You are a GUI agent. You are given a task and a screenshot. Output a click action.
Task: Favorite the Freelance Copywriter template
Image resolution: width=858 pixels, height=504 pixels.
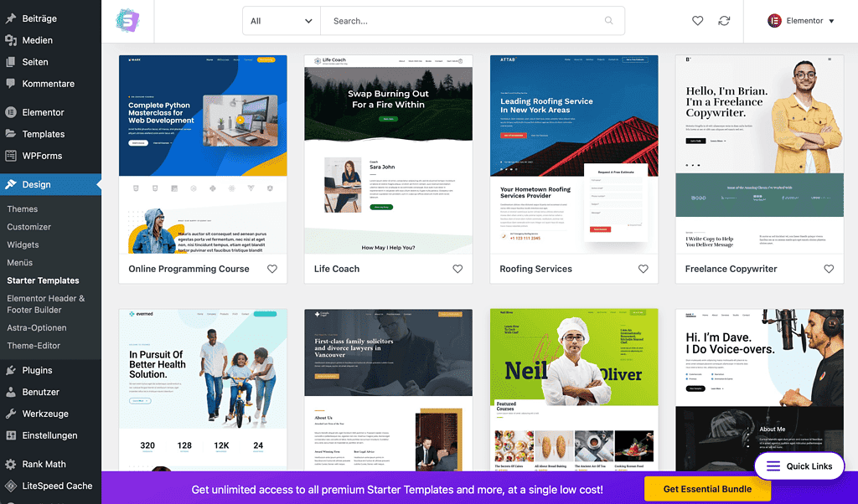tap(828, 269)
